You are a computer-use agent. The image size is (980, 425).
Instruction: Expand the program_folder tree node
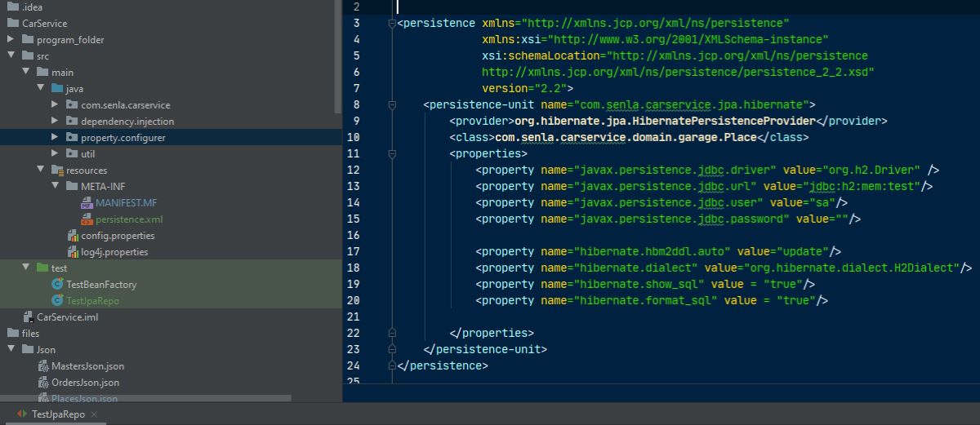point(11,39)
